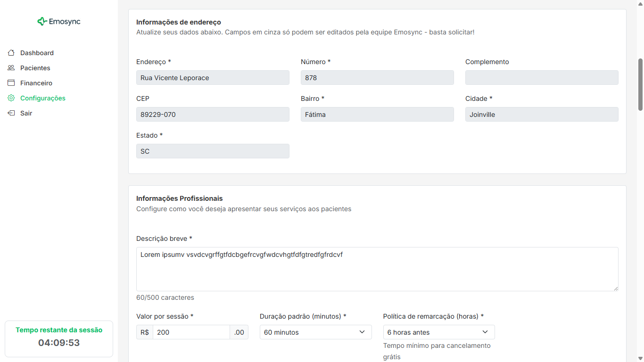
Task: Click the Pacientes people icon
Action: [x=11, y=68]
